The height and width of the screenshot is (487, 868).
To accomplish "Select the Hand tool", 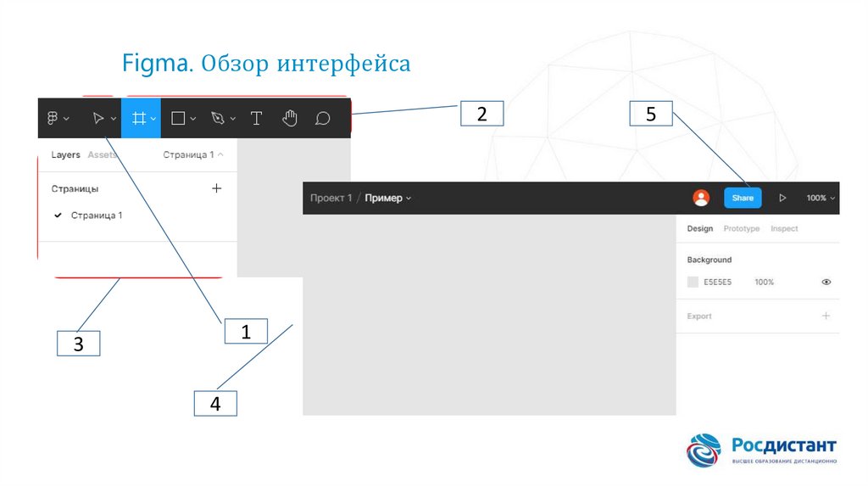I will click(x=290, y=118).
